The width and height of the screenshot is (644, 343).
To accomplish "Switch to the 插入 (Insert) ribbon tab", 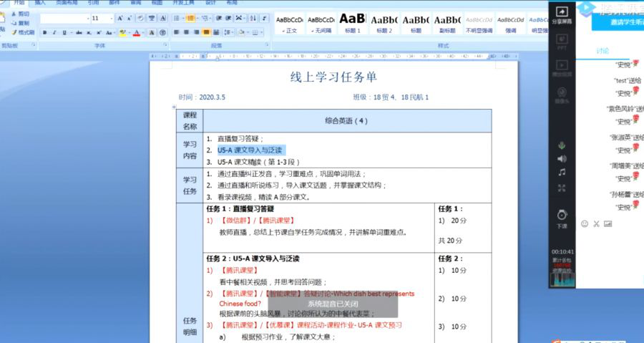I will (x=40, y=3).
